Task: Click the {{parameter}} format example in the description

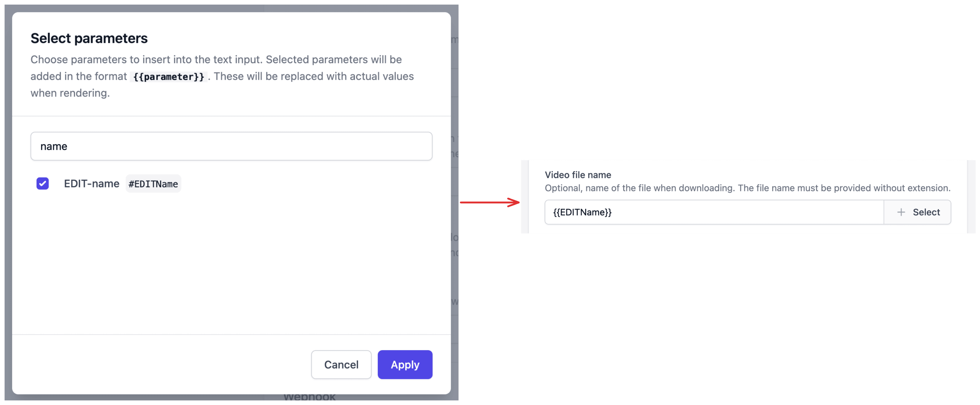Action: [168, 77]
